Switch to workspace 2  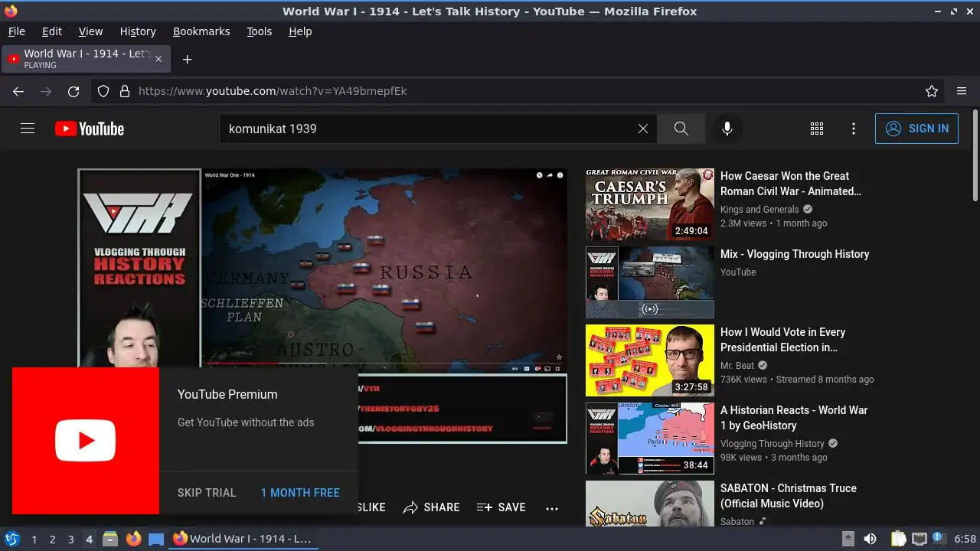[x=52, y=540]
